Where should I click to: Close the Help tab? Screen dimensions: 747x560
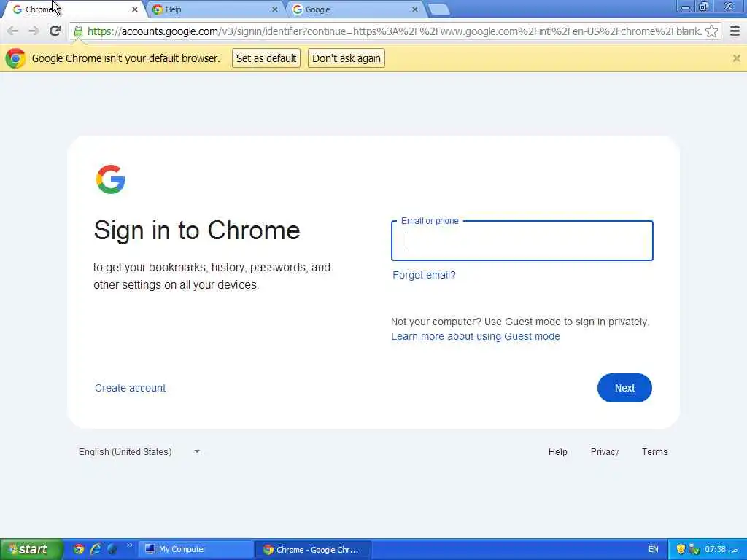[275, 9]
